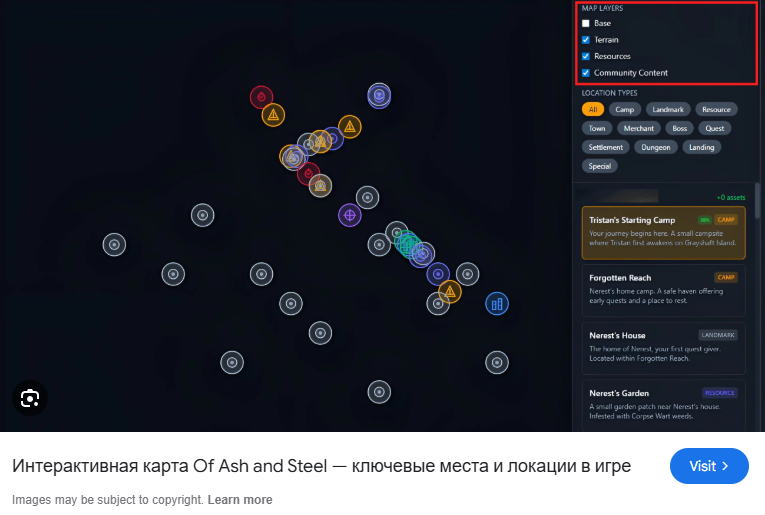Filter locations by Dungeon
Viewport: 765px width, 515px height.
coord(656,147)
